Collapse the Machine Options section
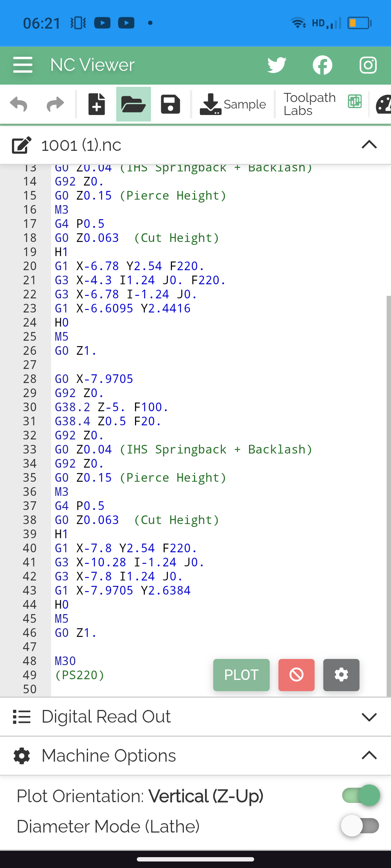This screenshot has width=391, height=868. point(369,756)
